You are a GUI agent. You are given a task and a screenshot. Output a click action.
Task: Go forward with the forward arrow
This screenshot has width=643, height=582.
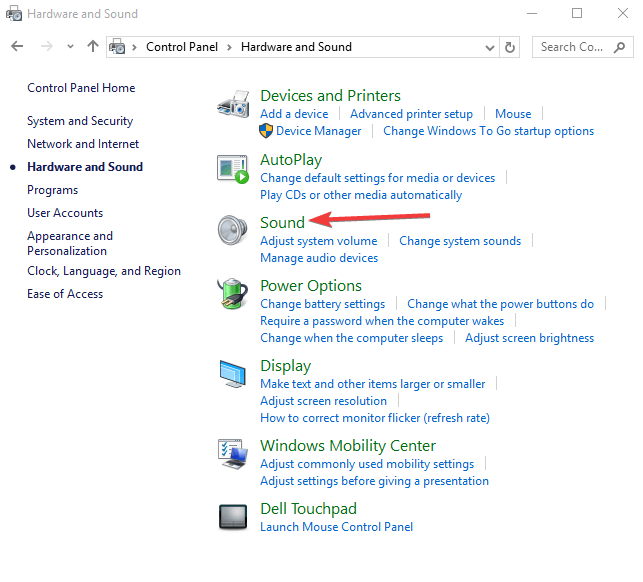[x=47, y=46]
